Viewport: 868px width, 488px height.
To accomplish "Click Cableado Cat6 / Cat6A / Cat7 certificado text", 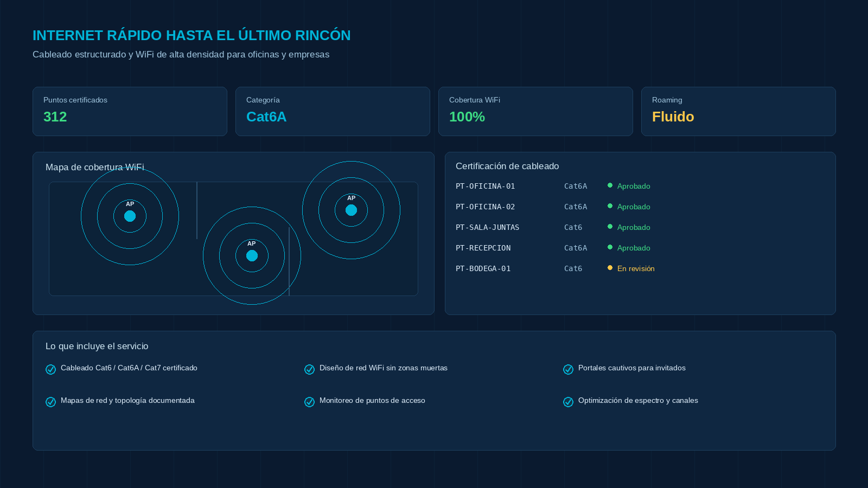I will [x=129, y=368].
